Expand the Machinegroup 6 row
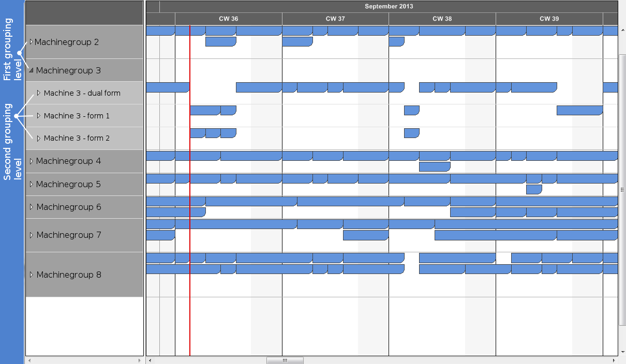626x364 pixels. pyautogui.click(x=31, y=207)
